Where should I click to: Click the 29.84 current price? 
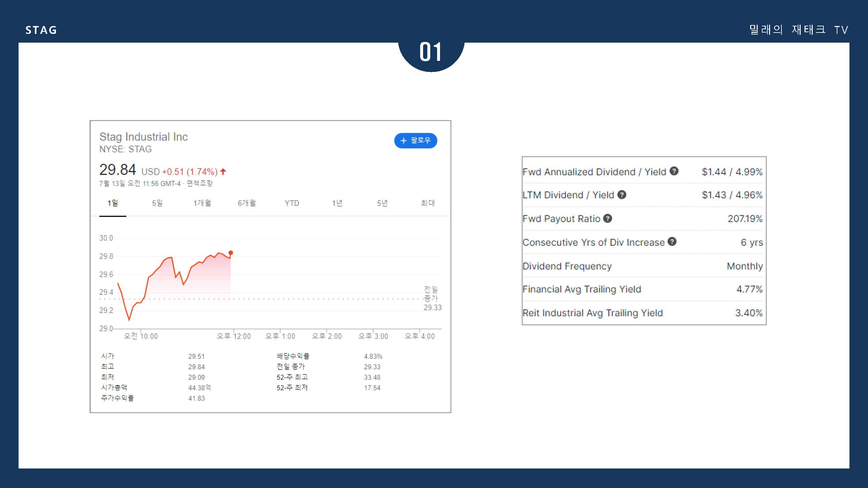click(x=117, y=169)
